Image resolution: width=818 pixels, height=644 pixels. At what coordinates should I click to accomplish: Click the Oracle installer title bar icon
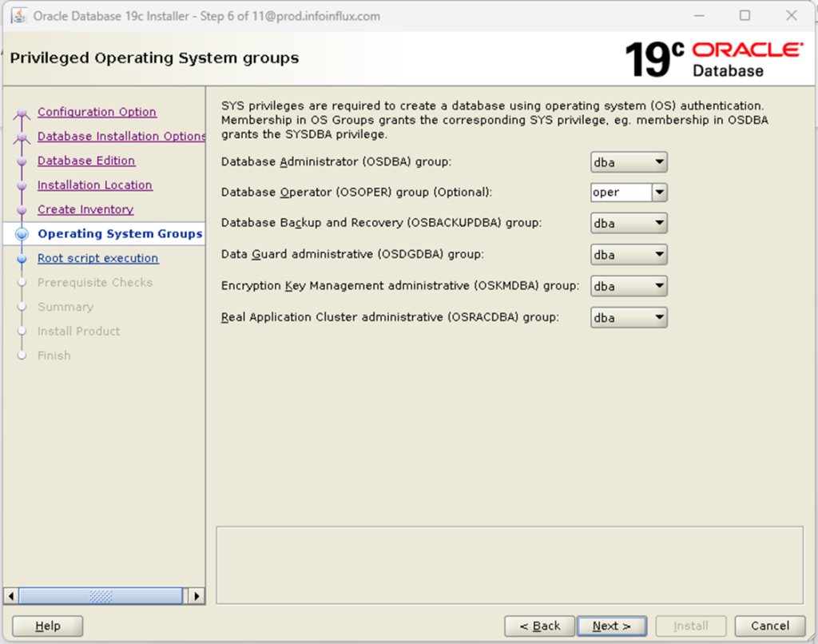pyautogui.click(x=18, y=15)
